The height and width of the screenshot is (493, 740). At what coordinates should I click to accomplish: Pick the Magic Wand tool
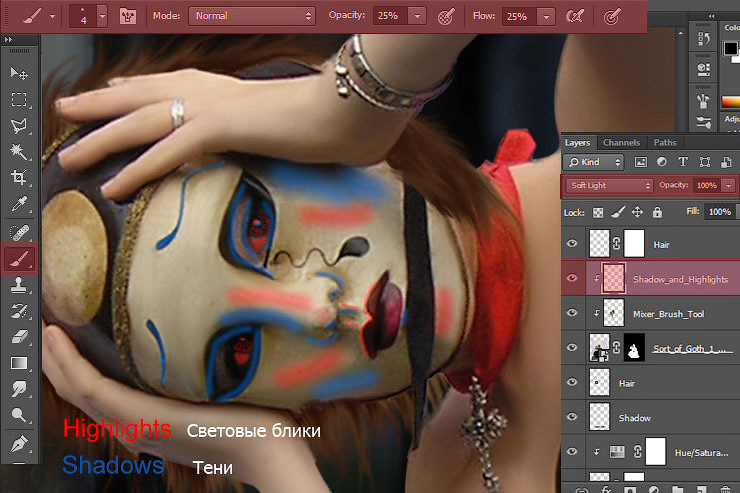coord(19,152)
